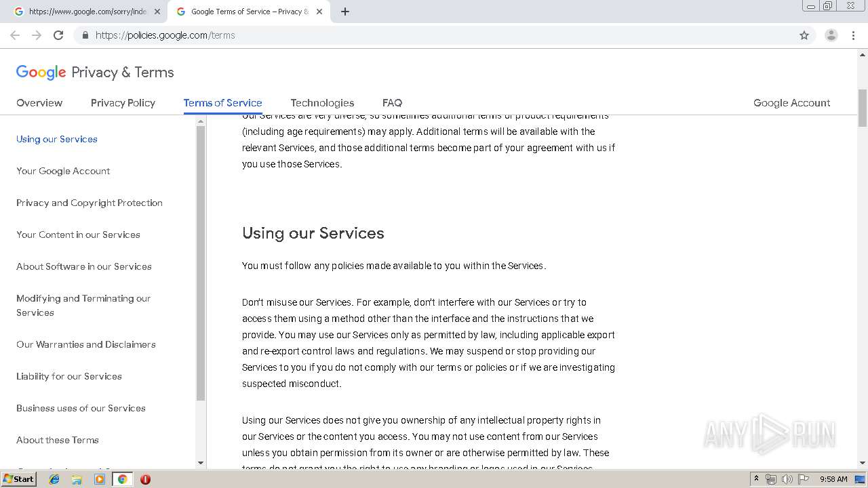
Task: Open the Overview tab
Action: pos(39,103)
